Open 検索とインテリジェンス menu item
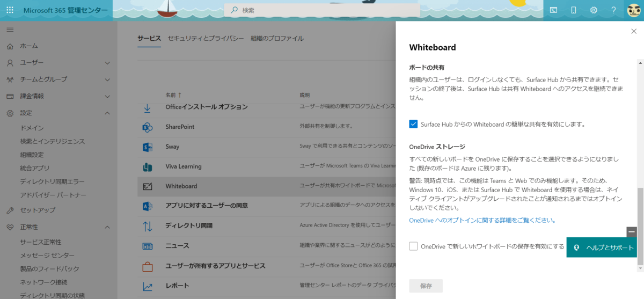The image size is (644, 299). pyautogui.click(x=53, y=141)
